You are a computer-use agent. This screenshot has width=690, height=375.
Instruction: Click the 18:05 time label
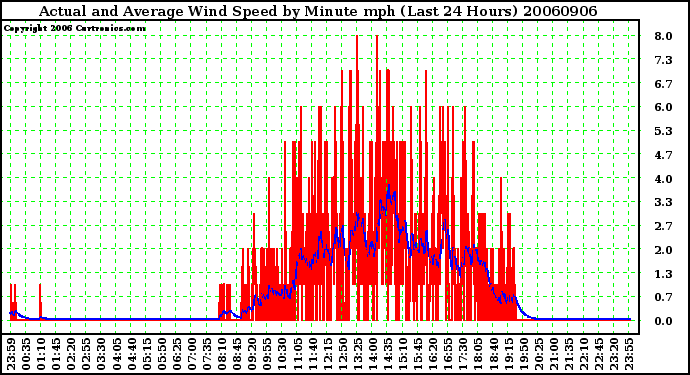[x=478, y=354]
